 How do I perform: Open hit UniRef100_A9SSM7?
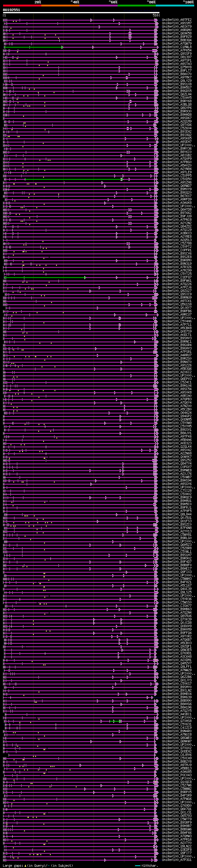coord(177,23)
